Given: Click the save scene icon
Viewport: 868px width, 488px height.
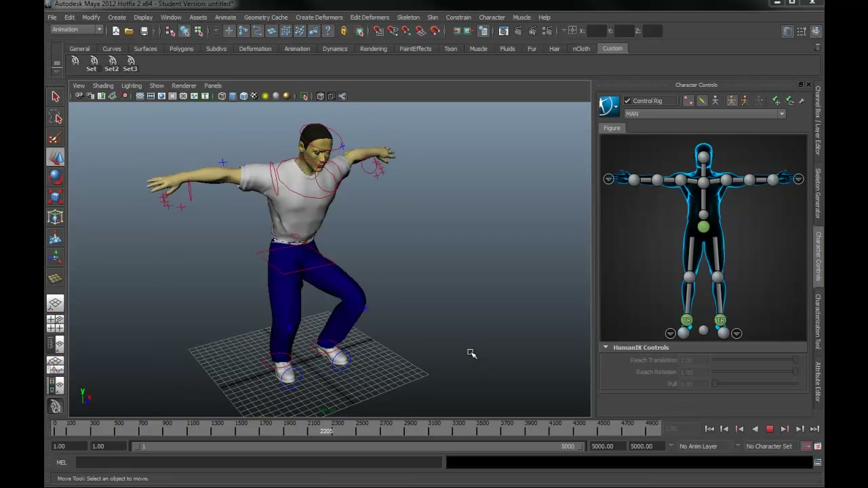Looking at the screenshot, I should pos(144,31).
